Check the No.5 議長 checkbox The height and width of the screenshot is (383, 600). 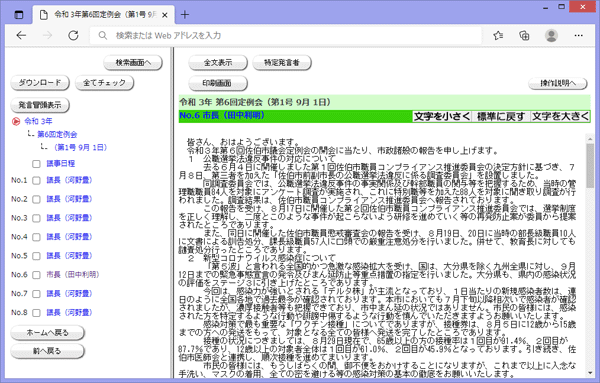click(36, 256)
